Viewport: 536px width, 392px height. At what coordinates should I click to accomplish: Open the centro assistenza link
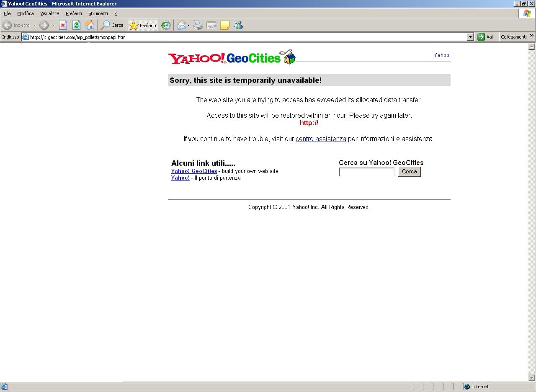[321, 139]
